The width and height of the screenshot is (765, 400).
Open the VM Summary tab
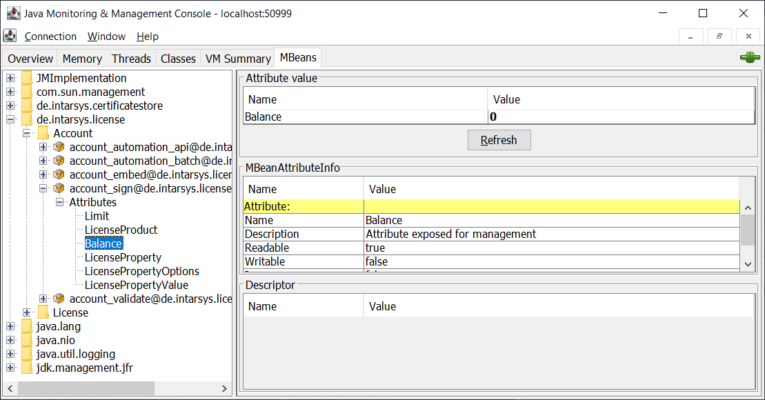(x=238, y=59)
